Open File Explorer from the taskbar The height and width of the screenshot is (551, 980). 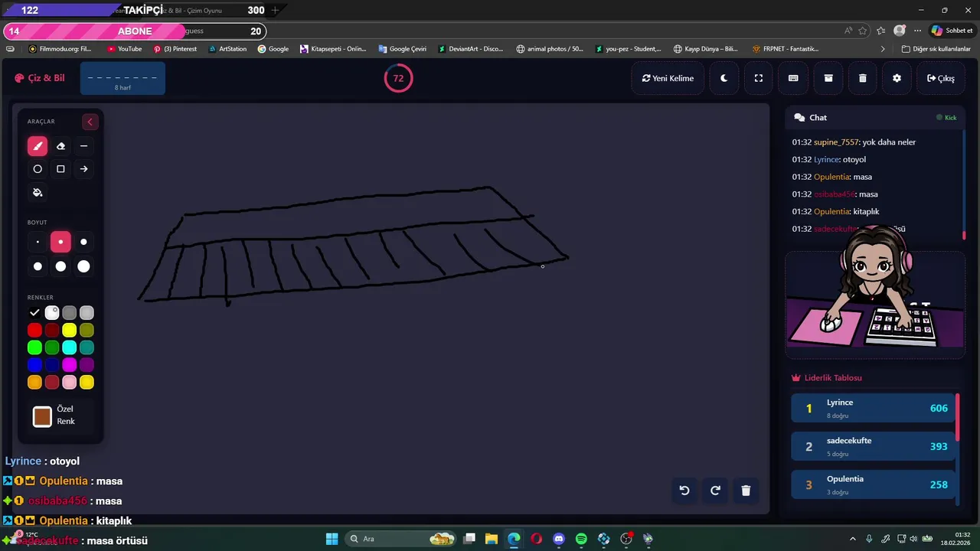click(492, 539)
